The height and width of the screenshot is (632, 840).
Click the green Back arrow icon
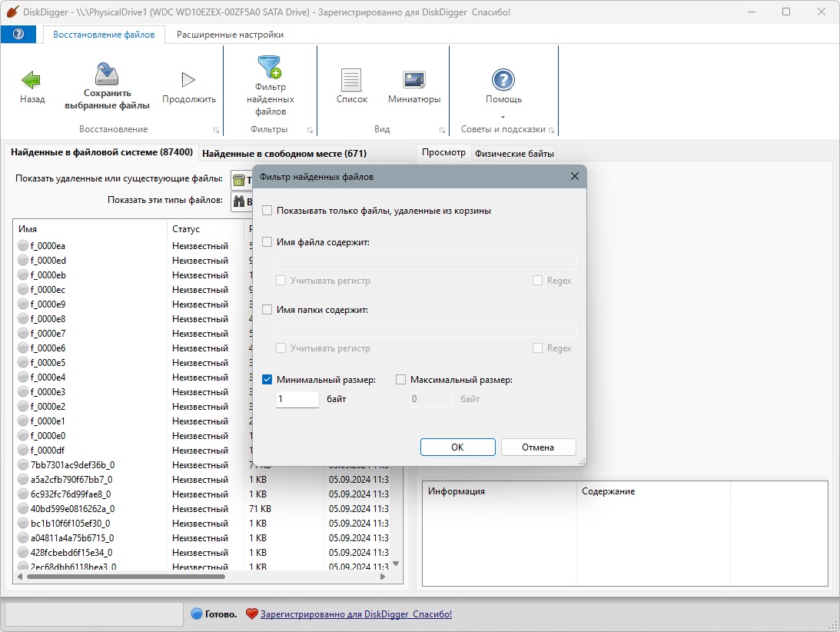pos(32,80)
